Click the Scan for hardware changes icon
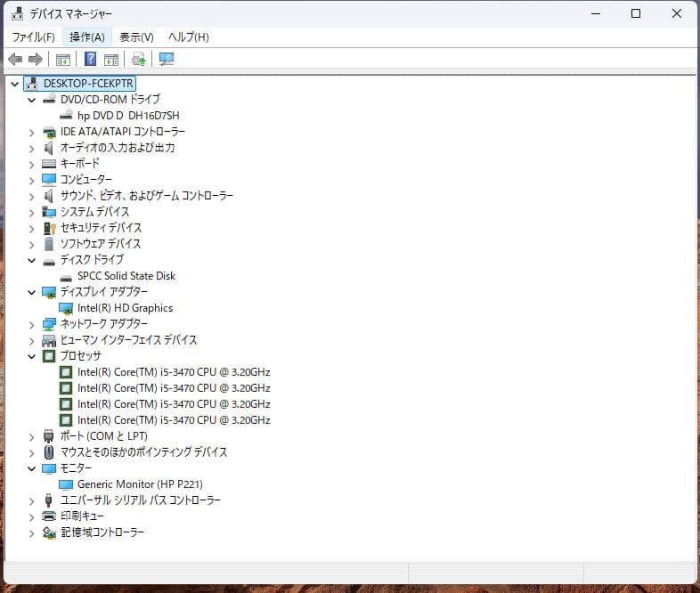 point(167,60)
